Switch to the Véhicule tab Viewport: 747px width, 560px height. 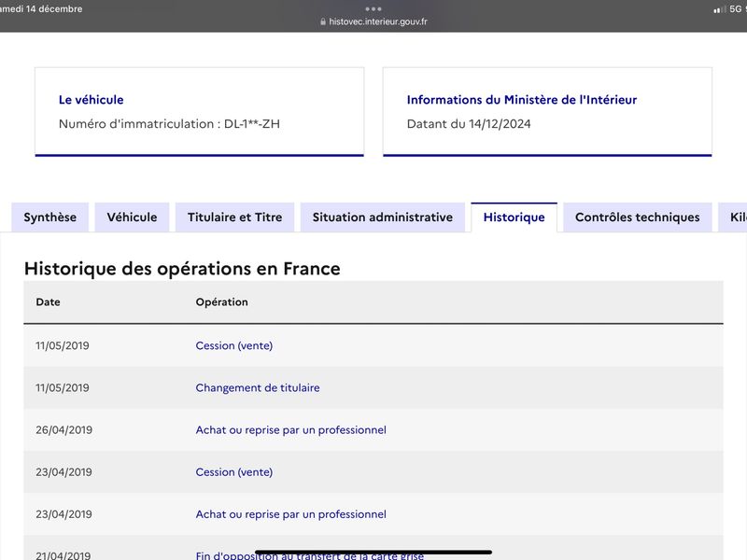(132, 217)
